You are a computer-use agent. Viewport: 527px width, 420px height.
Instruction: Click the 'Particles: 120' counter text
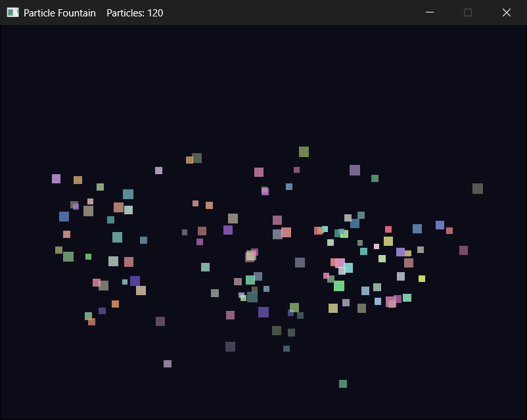pos(135,12)
